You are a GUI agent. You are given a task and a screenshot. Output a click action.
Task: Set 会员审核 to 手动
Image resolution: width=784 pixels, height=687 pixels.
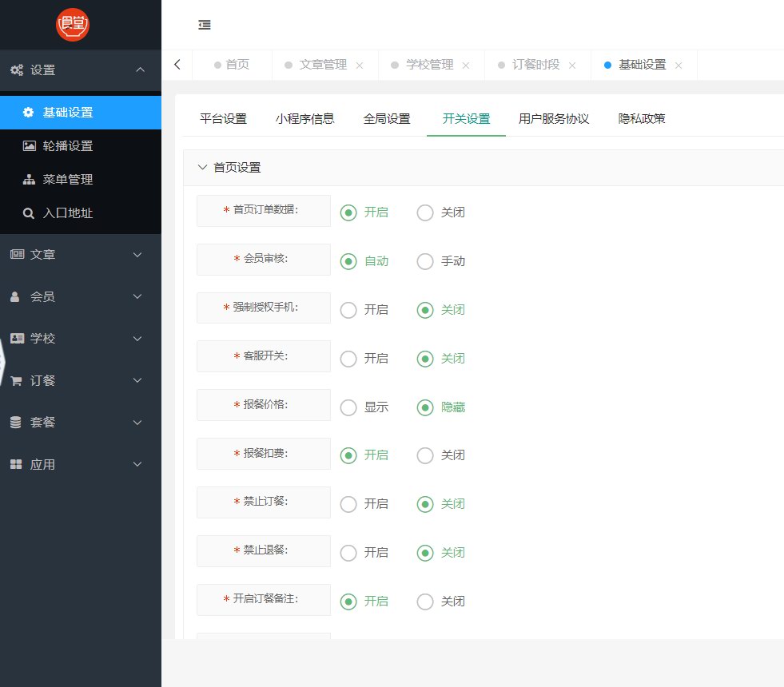425,261
